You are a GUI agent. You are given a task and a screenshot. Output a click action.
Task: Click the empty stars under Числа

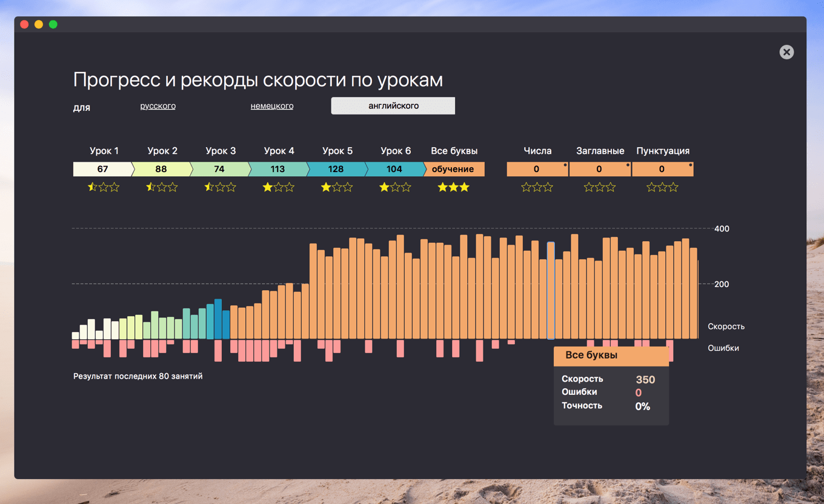tap(537, 187)
